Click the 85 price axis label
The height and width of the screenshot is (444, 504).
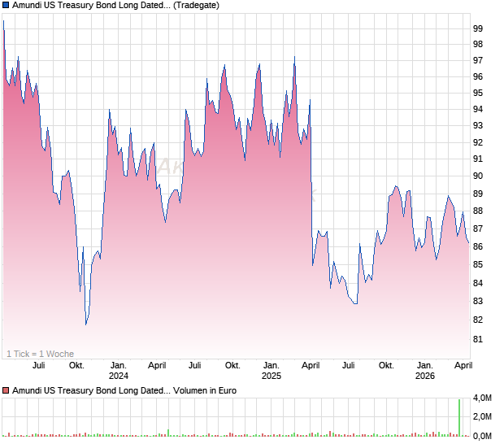tap(478, 264)
